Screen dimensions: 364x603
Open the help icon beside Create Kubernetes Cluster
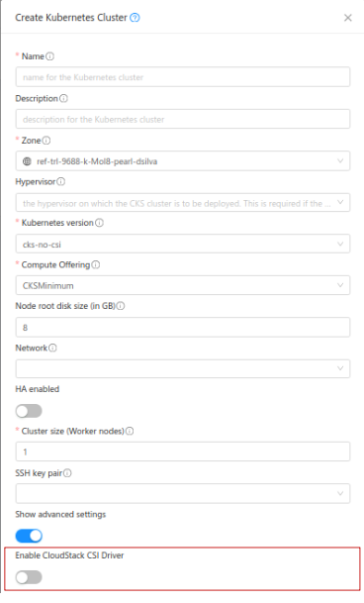pos(135,18)
